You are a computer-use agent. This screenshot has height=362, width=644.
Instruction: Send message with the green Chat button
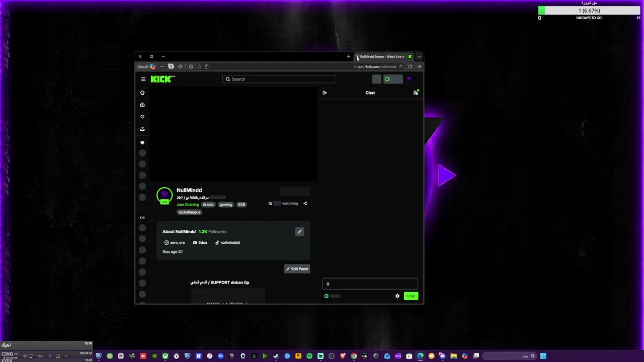click(411, 296)
